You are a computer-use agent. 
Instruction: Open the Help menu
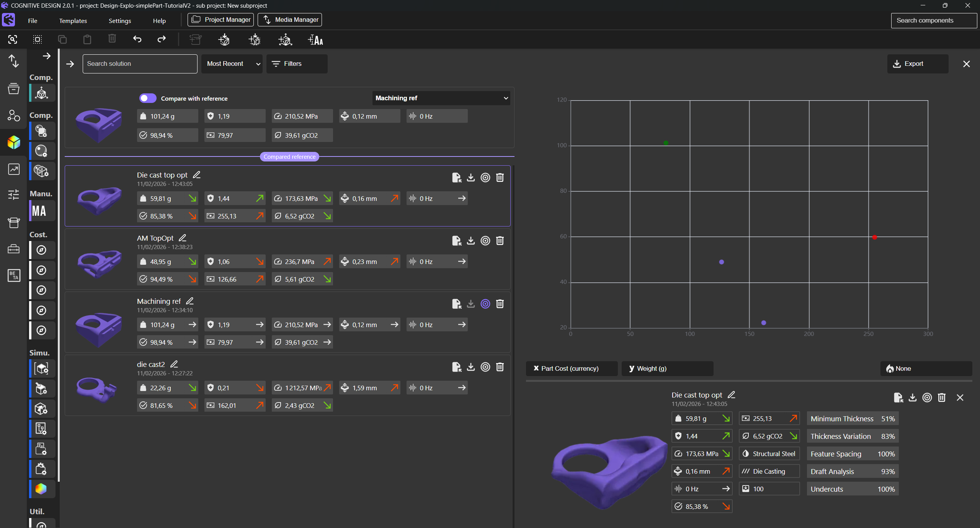pyautogui.click(x=159, y=21)
